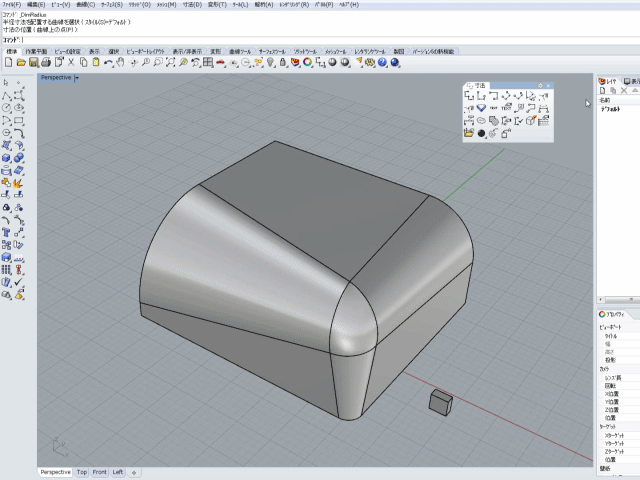640x480 pixels.
Task: Open a file using the folder icon
Action: tap(21, 62)
